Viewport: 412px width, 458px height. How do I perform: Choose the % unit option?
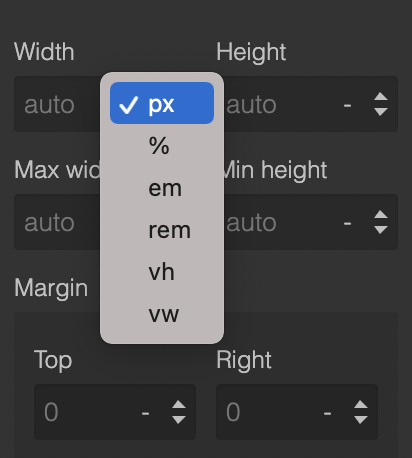[x=162, y=146]
